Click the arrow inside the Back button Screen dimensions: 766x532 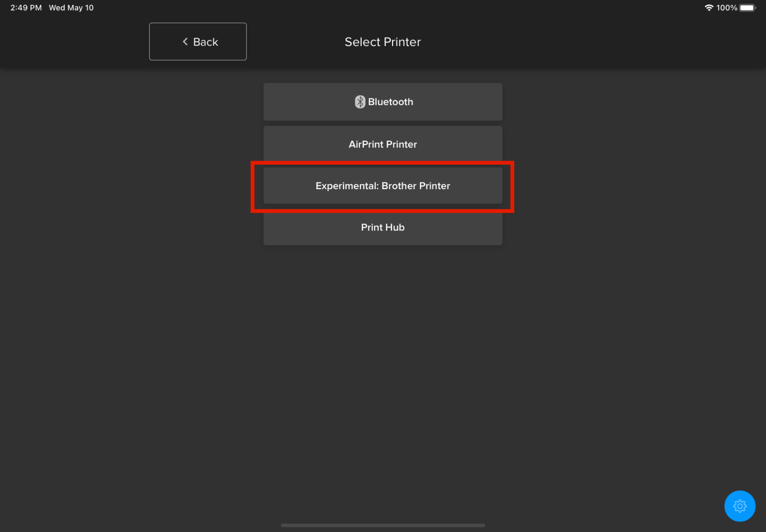point(185,41)
